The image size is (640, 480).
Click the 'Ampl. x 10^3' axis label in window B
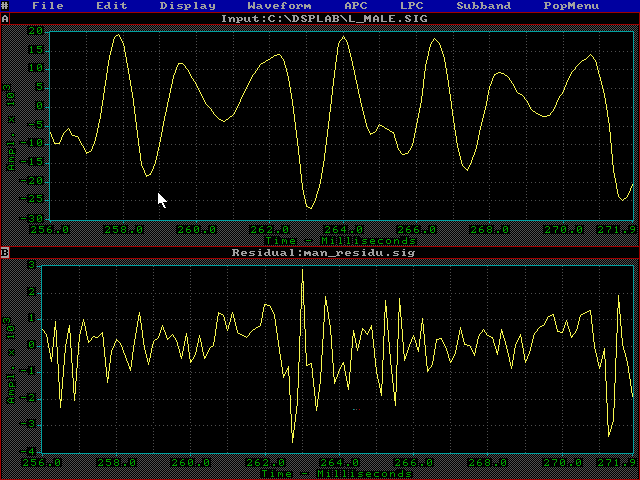(11, 360)
